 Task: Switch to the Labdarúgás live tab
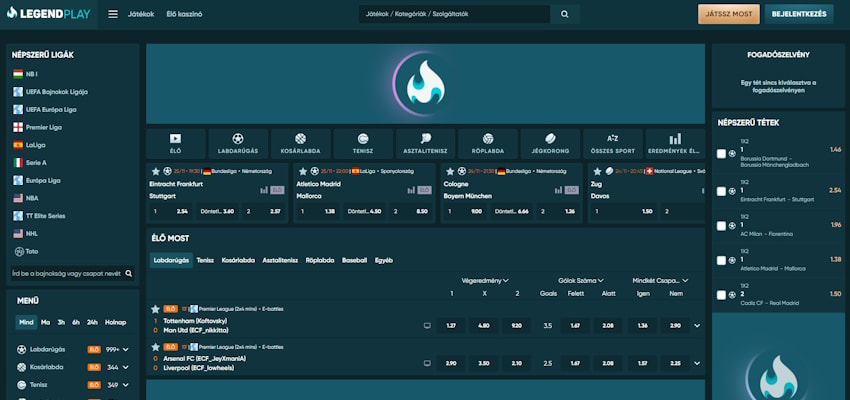tap(171, 260)
